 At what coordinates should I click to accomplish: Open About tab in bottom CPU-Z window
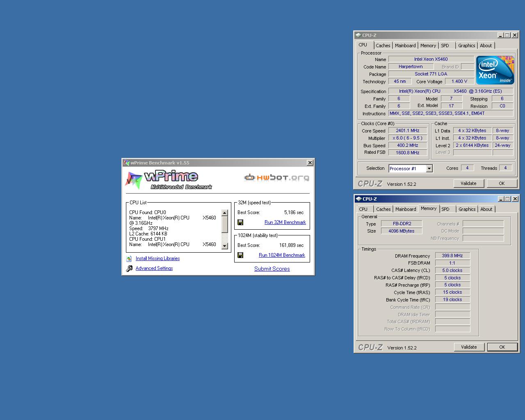486,209
